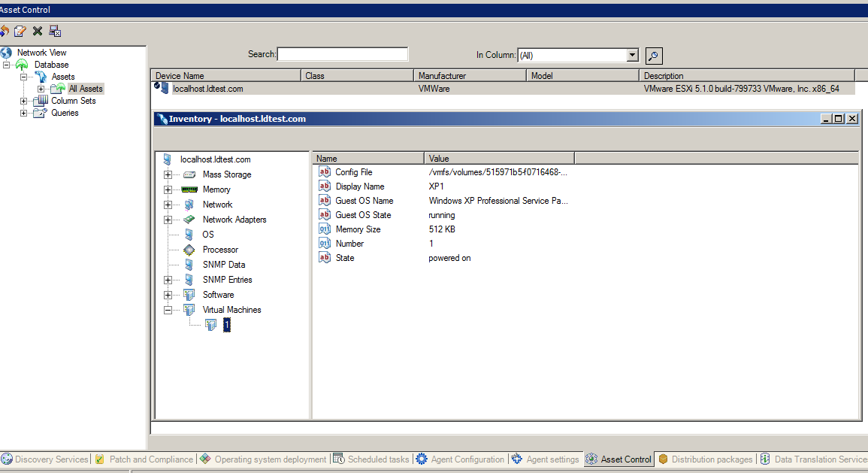Collapse the Virtual Machines tree node
The image size is (868, 473).
168,309
